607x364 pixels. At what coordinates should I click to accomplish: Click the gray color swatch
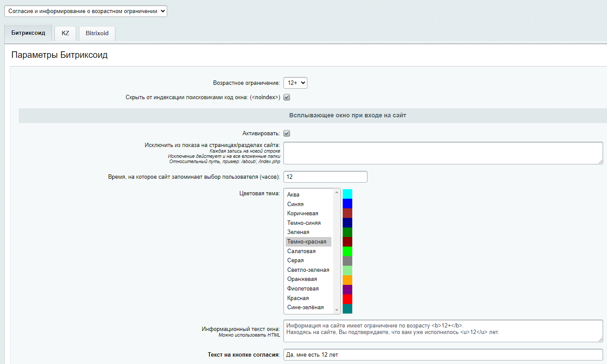click(347, 261)
